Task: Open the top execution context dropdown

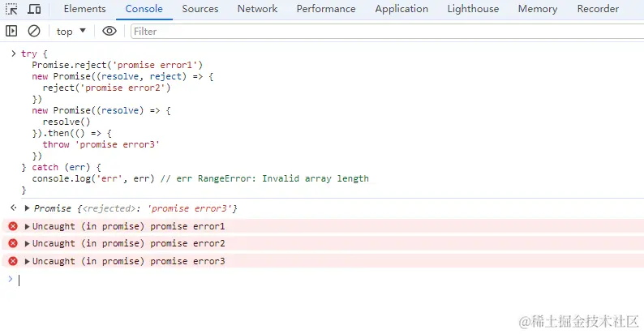Action: (71, 31)
